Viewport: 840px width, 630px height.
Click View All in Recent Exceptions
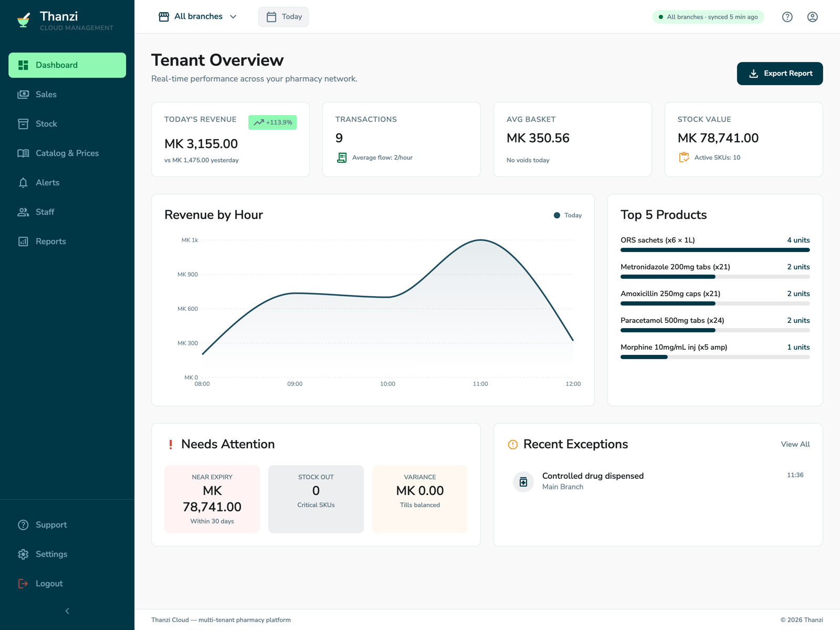click(x=795, y=444)
